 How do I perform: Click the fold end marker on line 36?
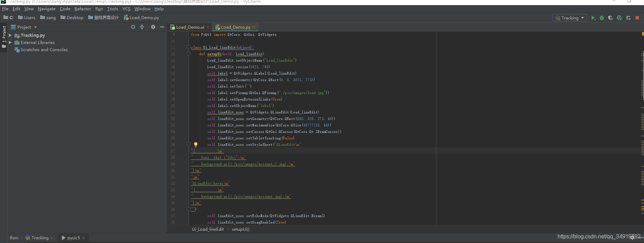pyautogui.click(x=189, y=209)
